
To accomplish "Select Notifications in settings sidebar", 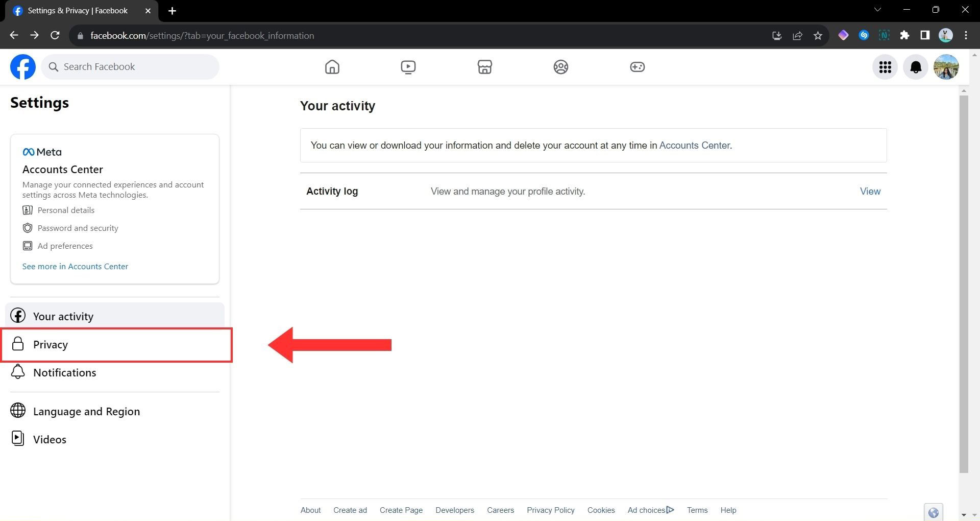I will point(64,373).
